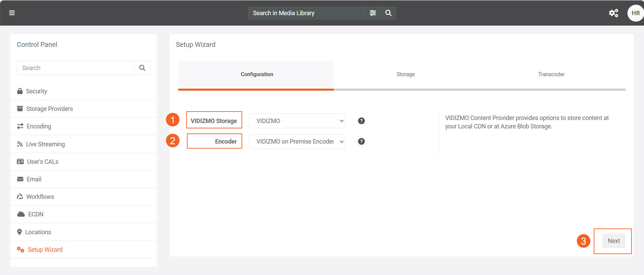The image size is (644, 275).
Task: Expand the Encoder selection dropdown
Action: [297, 142]
